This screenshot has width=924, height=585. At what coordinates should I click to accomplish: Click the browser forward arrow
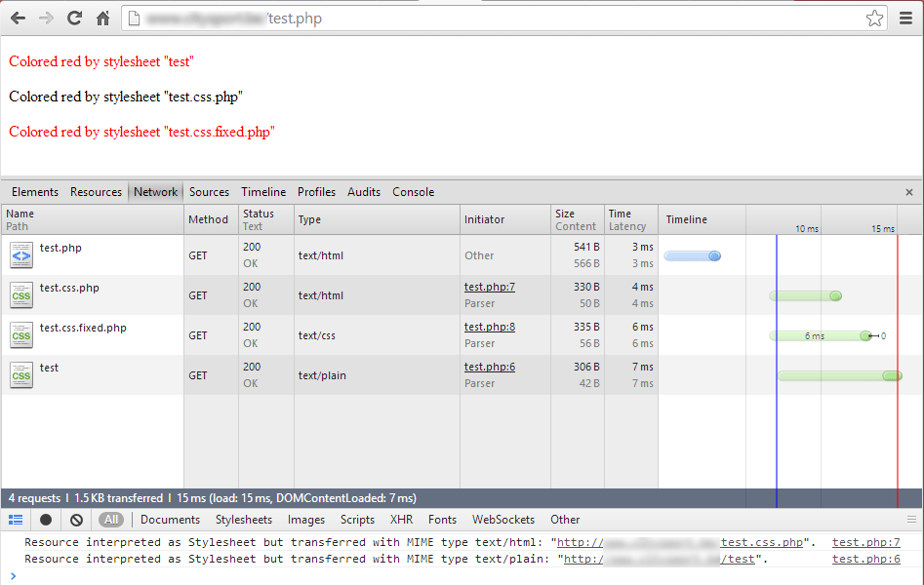[46, 19]
